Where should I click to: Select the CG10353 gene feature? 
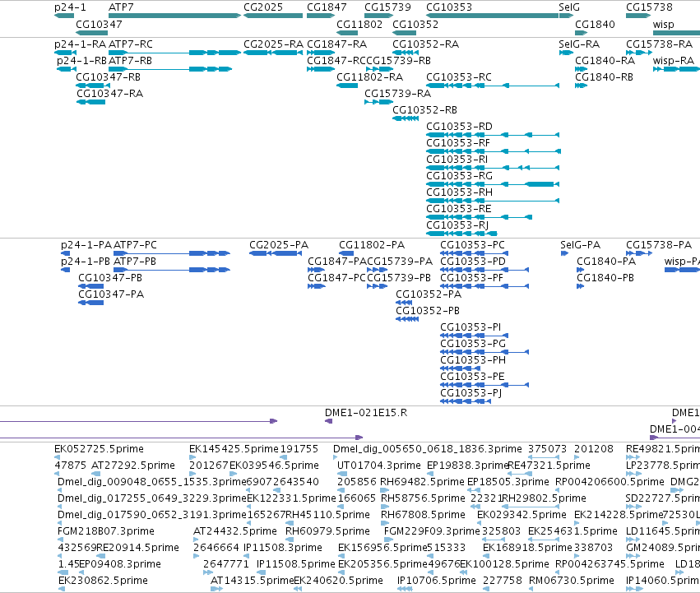(x=493, y=16)
